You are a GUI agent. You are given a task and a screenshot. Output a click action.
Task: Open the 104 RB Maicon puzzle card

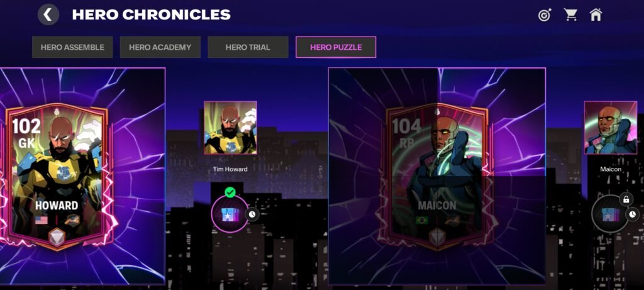coord(437,176)
